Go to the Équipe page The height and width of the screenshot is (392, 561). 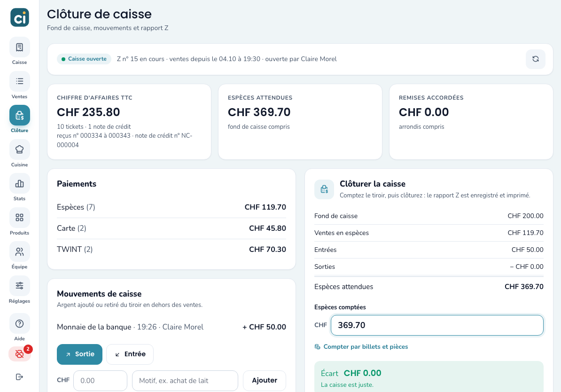pos(20,256)
